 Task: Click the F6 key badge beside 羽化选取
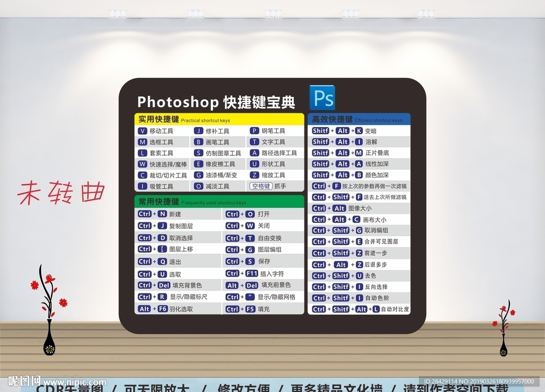coord(163,308)
